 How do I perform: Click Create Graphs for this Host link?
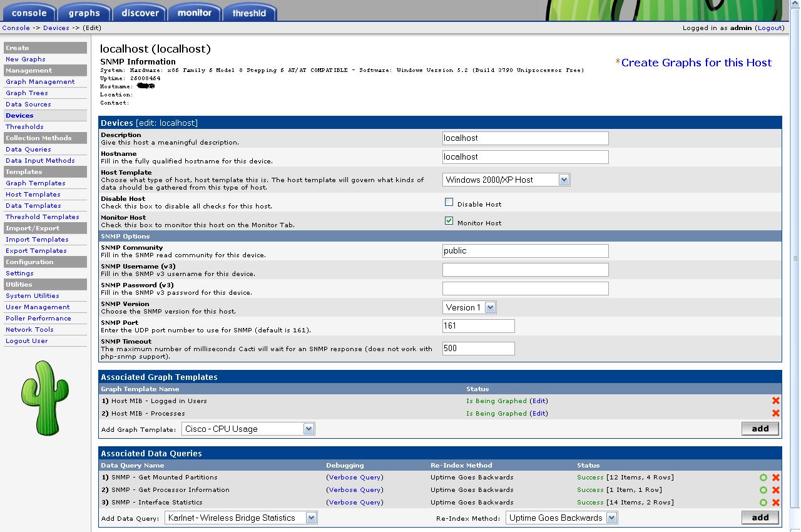pos(696,63)
